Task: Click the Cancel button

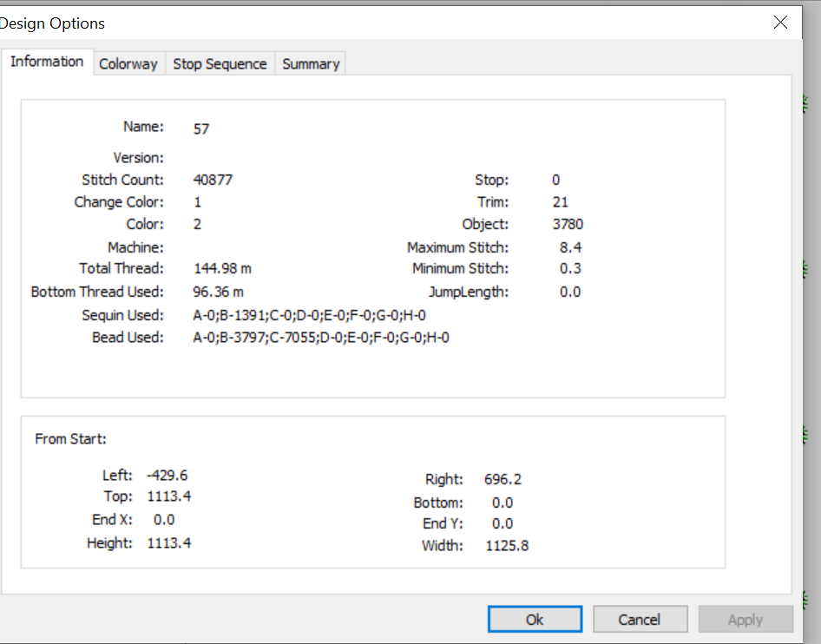Action: [x=640, y=620]
